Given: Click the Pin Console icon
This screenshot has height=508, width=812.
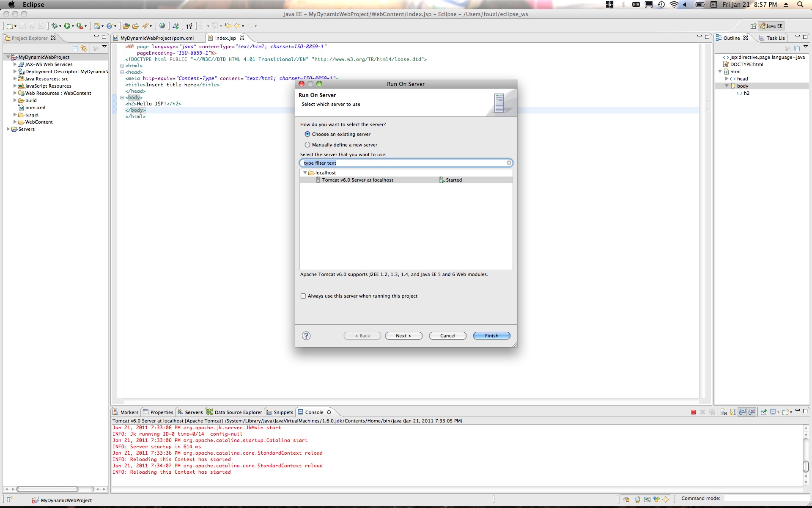Looking at the screenshot, I should pyautogui.click(x=763, y=412).
